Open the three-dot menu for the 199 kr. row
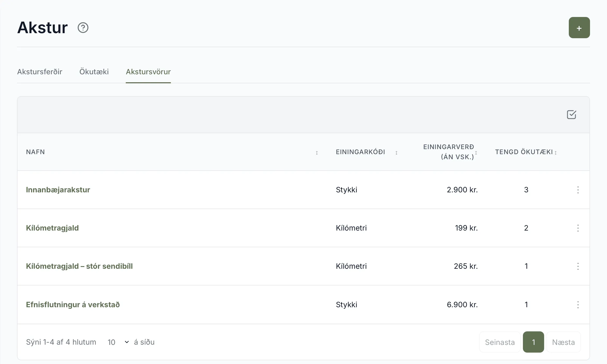Viewport: 607px width, 364px height. click(578, 228)
